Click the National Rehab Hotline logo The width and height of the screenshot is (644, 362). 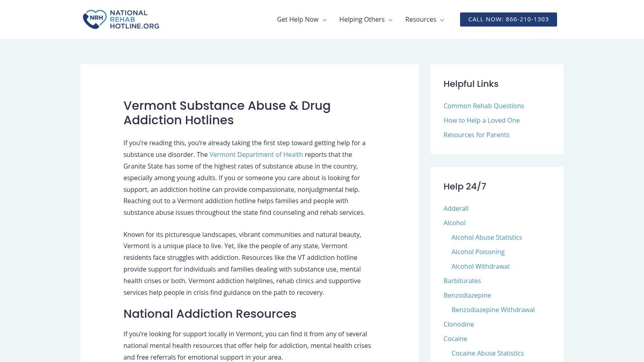point(121,19)
